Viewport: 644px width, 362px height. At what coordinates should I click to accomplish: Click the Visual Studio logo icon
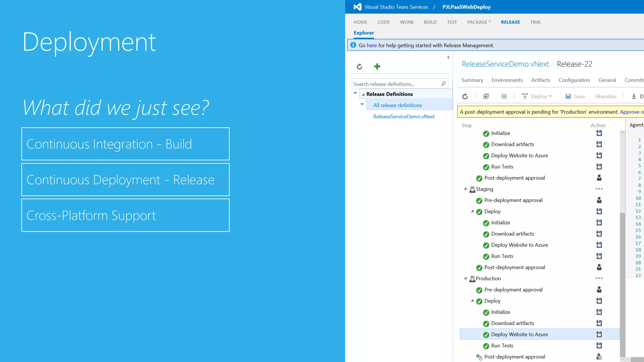tap(357, 7)
